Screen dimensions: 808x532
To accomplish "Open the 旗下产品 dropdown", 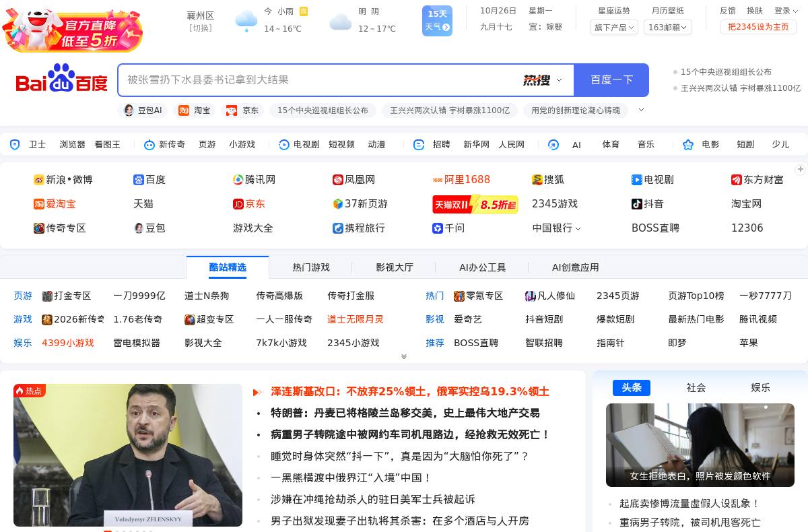I will pos(613,28).
